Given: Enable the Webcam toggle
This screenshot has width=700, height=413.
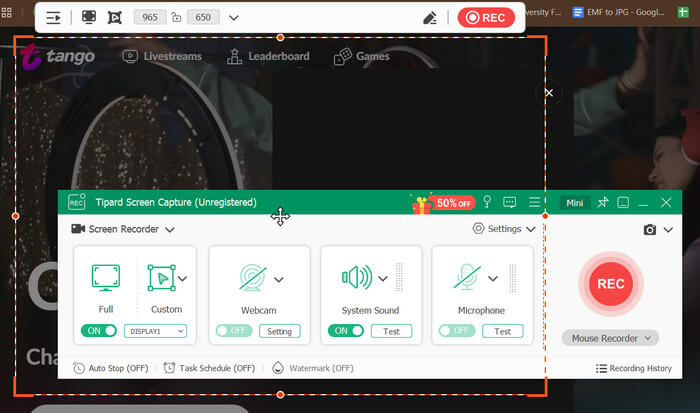Looking at the screenshot, I should pyautogui.click(x=234, y=331).
